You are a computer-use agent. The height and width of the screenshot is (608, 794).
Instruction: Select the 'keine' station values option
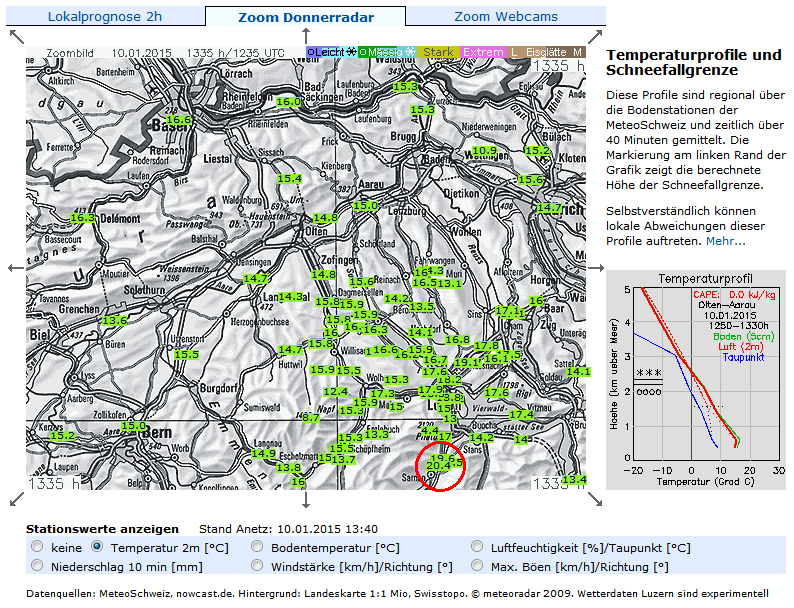point(38,547)
